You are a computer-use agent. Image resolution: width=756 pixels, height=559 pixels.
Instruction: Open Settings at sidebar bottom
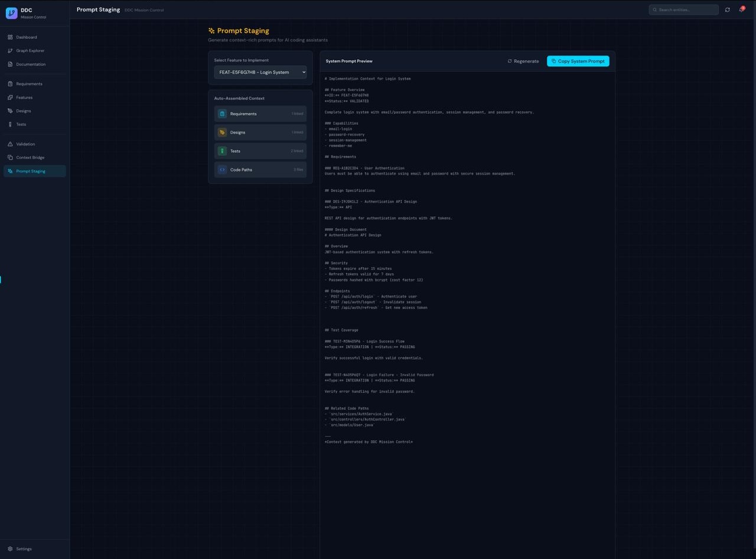pos(24,549)
